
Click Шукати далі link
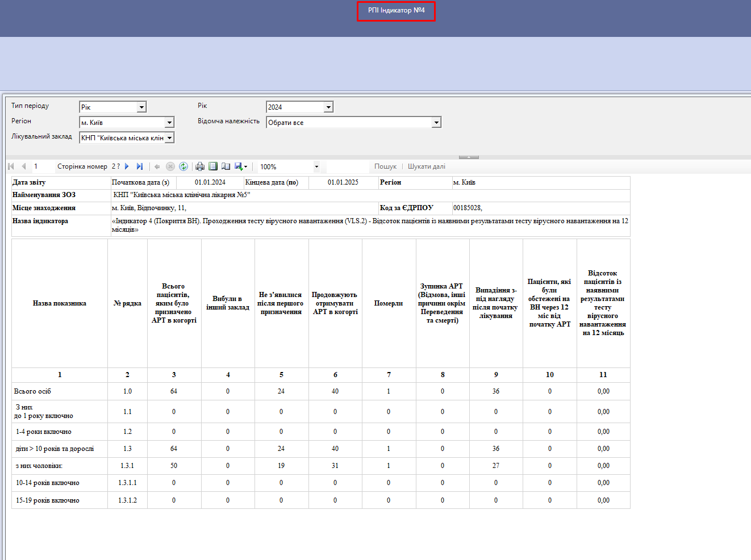click(x=427, y=166)
